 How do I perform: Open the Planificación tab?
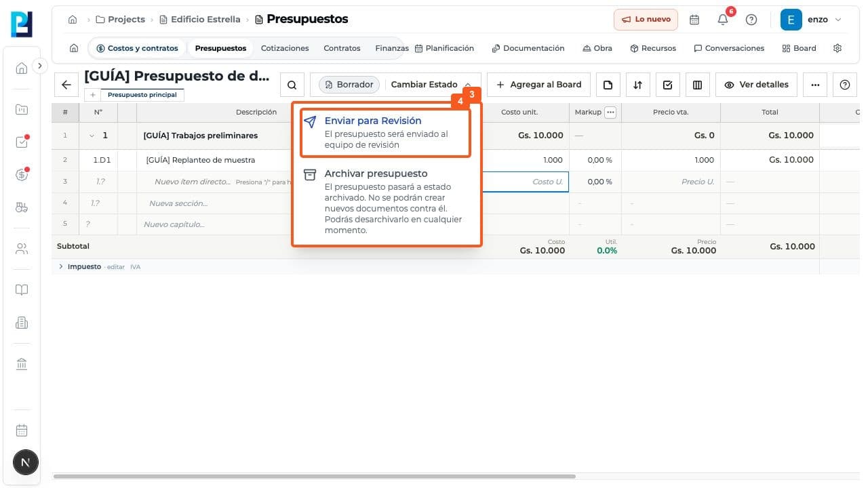pyautogui.click(x=444, y=48)
